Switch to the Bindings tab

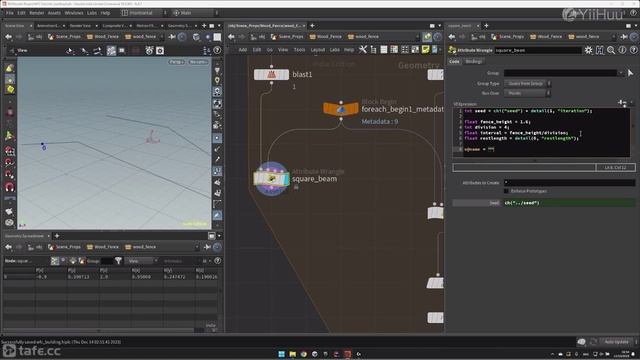[x=473, y=61]
